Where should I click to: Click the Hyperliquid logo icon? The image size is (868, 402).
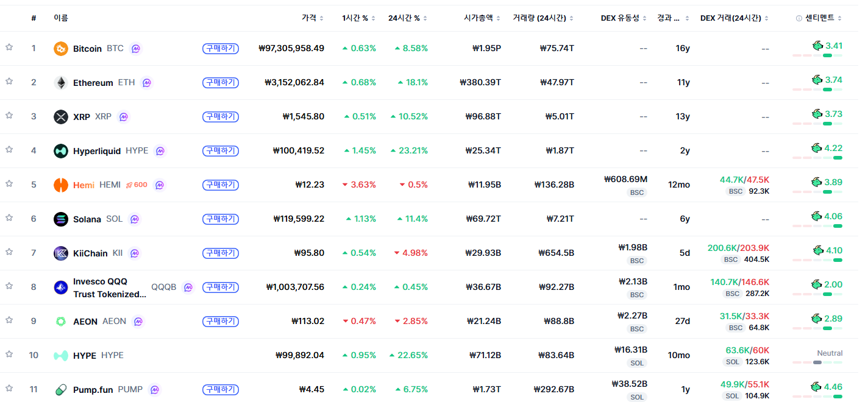pyautogui.click(x=61, y=151)
